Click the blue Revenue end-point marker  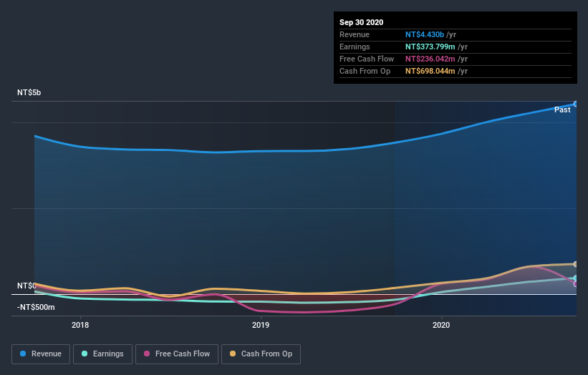(576, 104)
